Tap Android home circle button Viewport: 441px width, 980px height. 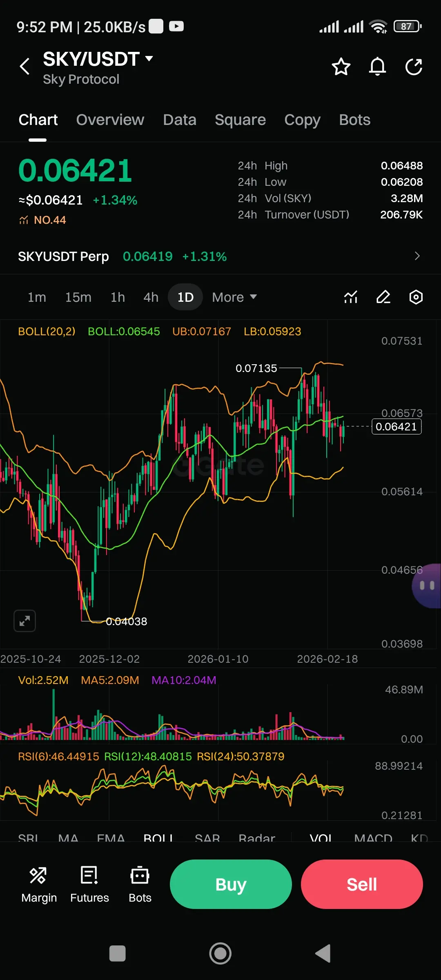[220, 954]
